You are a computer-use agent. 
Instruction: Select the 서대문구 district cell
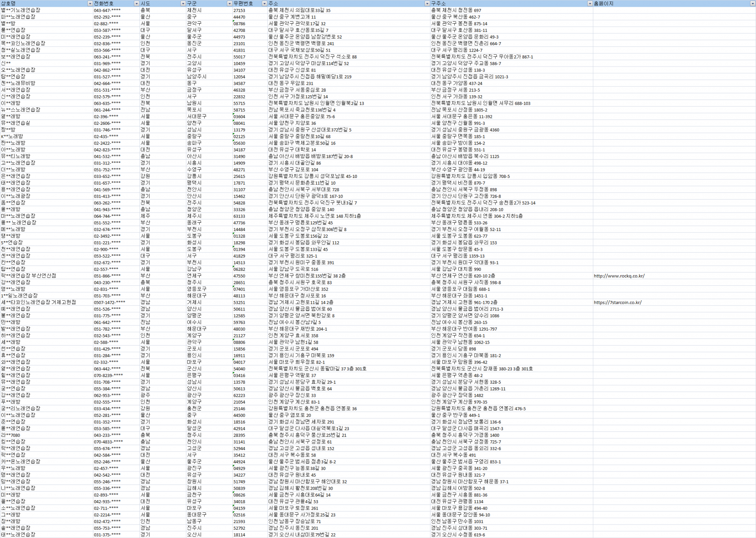196,116
